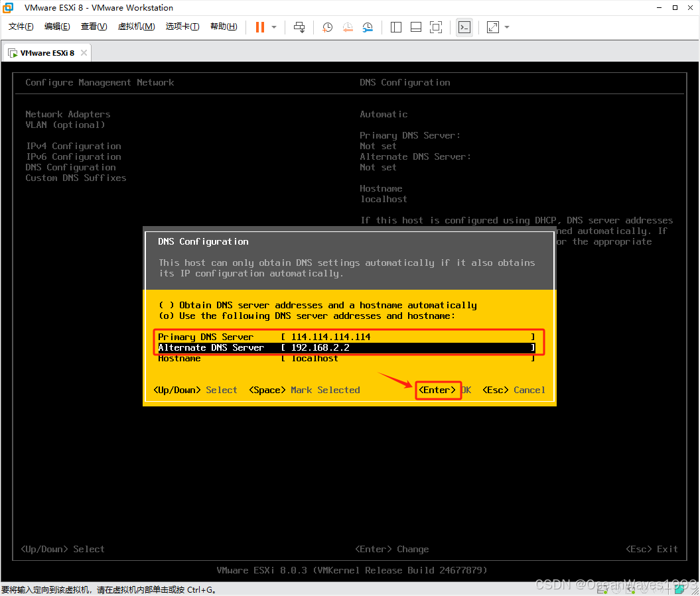700x596 pixels.
Task: Click the Up/Down Select hint in dialog
Action: coord(195,390)
